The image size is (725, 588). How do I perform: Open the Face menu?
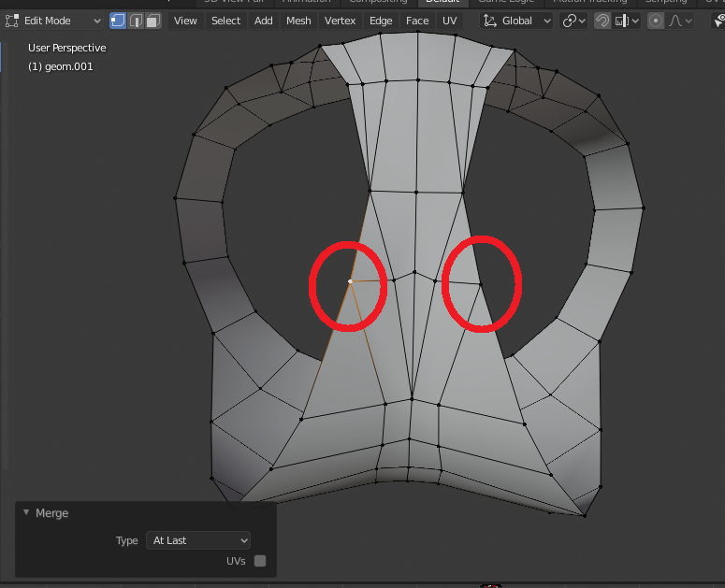pyautogui.click(x=417, y=21)
